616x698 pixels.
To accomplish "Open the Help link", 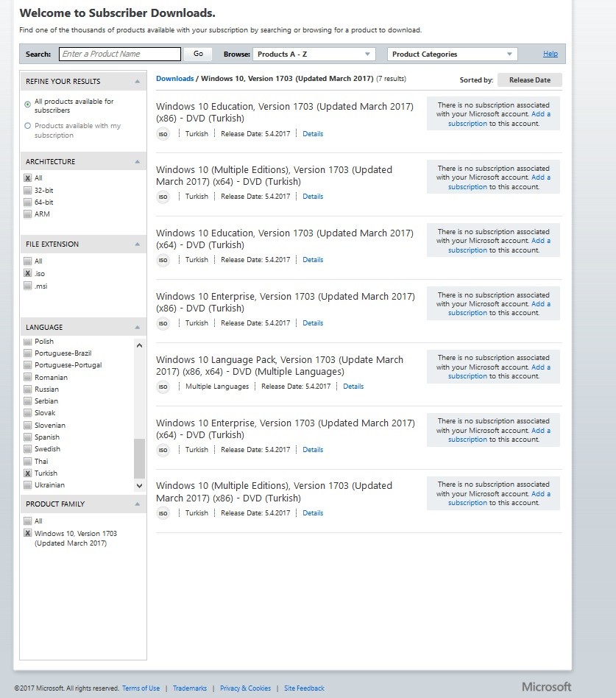I will 550,54.
